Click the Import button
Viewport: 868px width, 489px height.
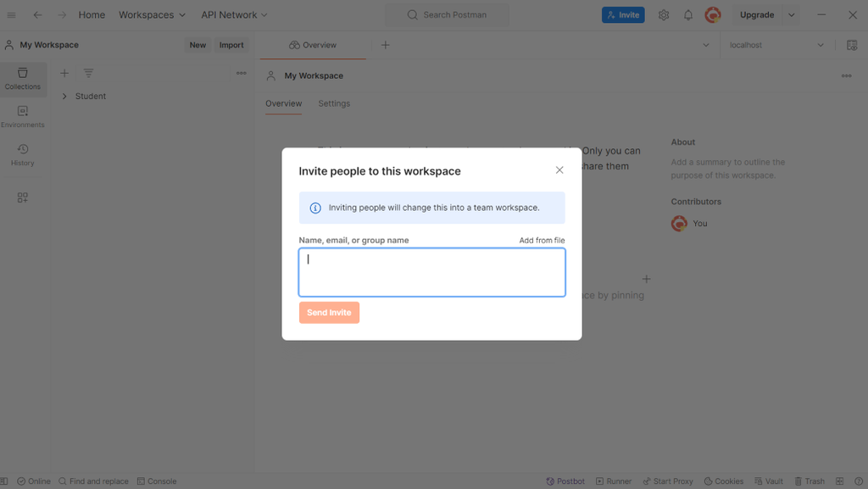pos(231,45)
